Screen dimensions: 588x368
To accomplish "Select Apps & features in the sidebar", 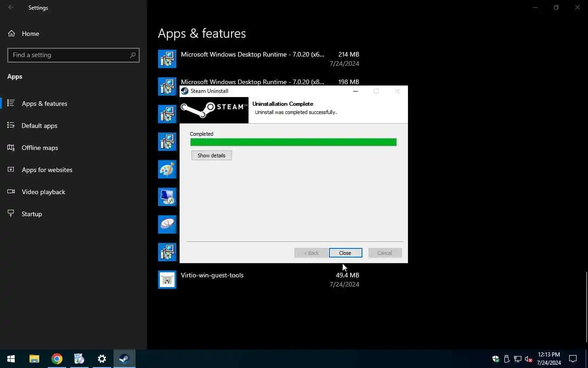I will coord(73,103).
